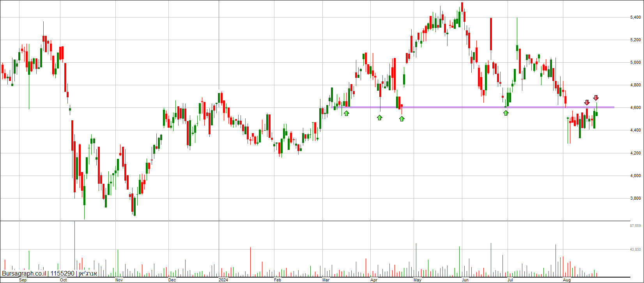
Task: Click the Jun label on the time axis
Action: point(465,280)
